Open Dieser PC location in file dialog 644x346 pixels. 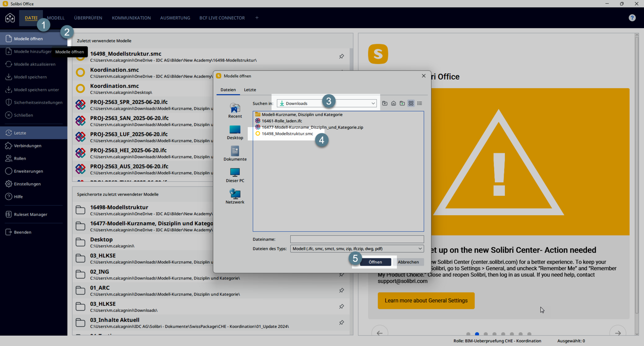tap(235, 175)
